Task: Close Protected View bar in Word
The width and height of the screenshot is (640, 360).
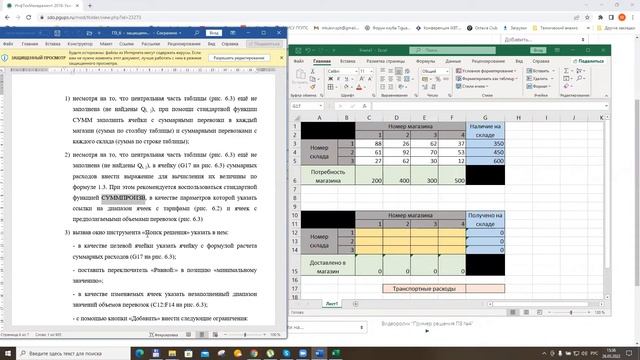Action: (x=281, y=58)
